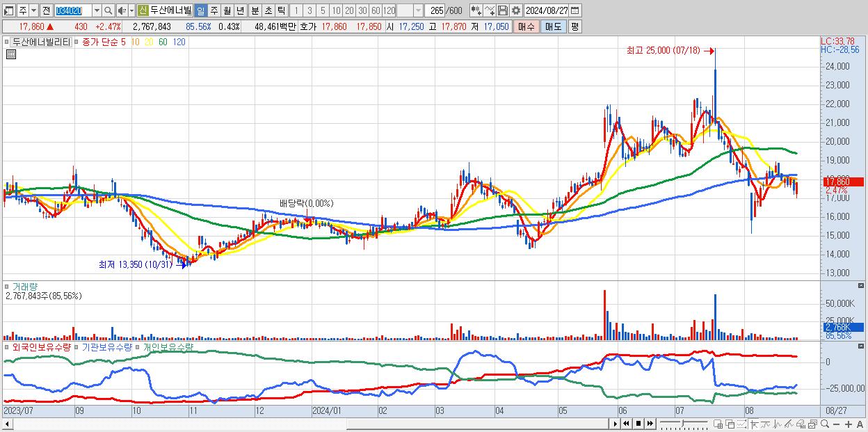Click the 전 button

coord(46,10)
